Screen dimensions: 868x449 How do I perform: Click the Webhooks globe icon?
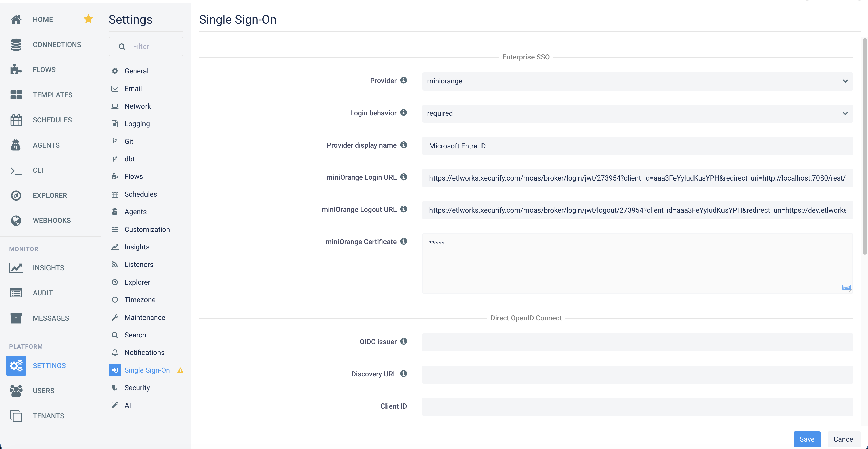tap(16, 220)
